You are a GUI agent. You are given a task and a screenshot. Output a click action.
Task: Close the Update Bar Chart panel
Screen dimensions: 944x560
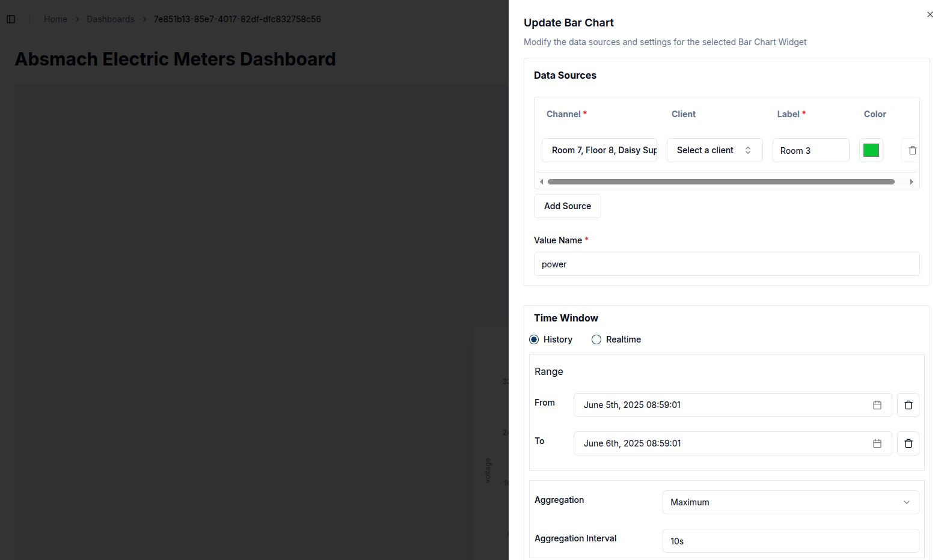pyautogui.click(x=930, y=14)
